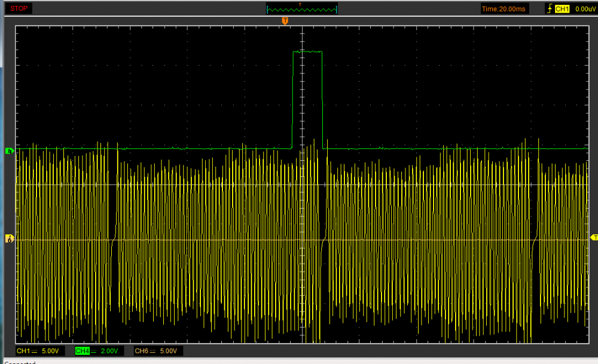The image size is (598, 364).
Task: Click the CH6 DC coupling symbol
Action: tap(153, 351)
